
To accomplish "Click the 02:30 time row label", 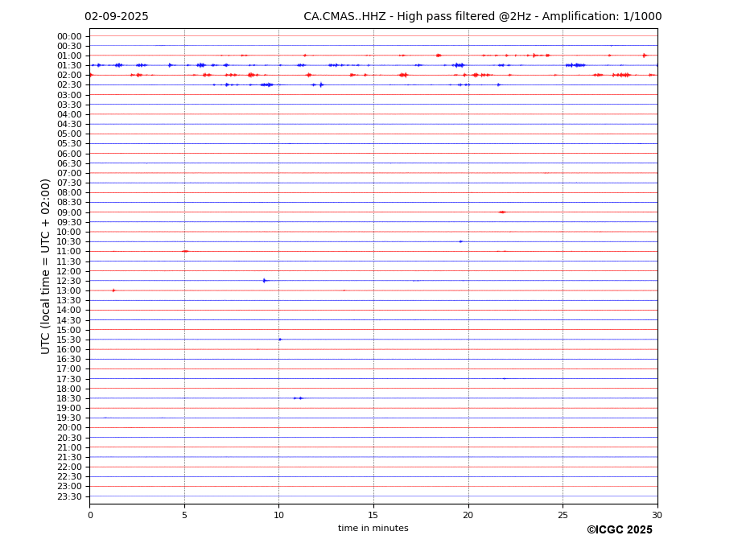I will [x=69, y=84].
